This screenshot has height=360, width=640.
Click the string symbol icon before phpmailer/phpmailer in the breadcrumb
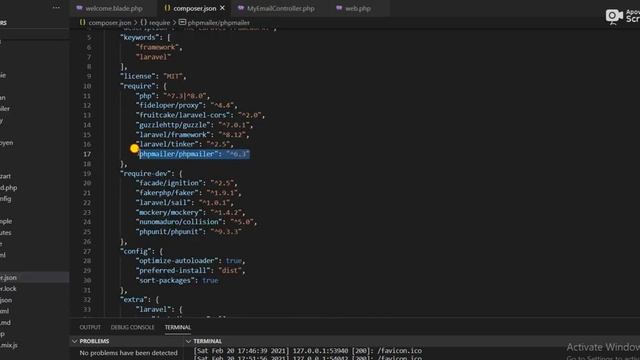pos(182,22)
